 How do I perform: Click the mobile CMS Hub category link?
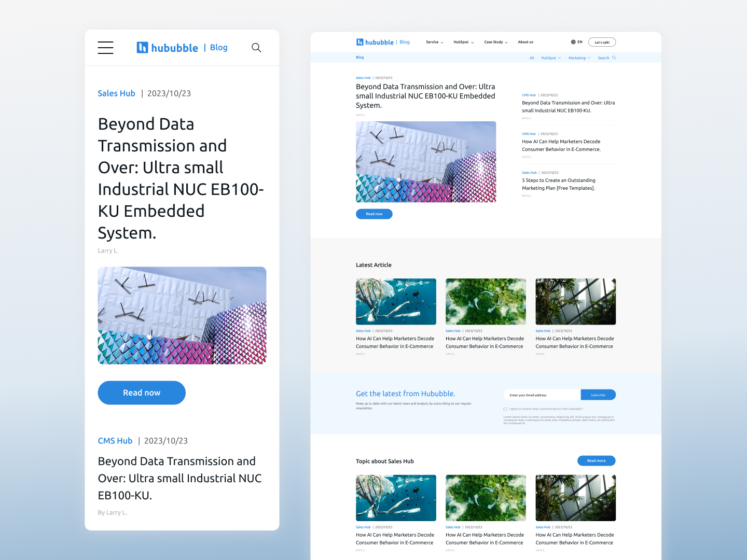point(115,441)
